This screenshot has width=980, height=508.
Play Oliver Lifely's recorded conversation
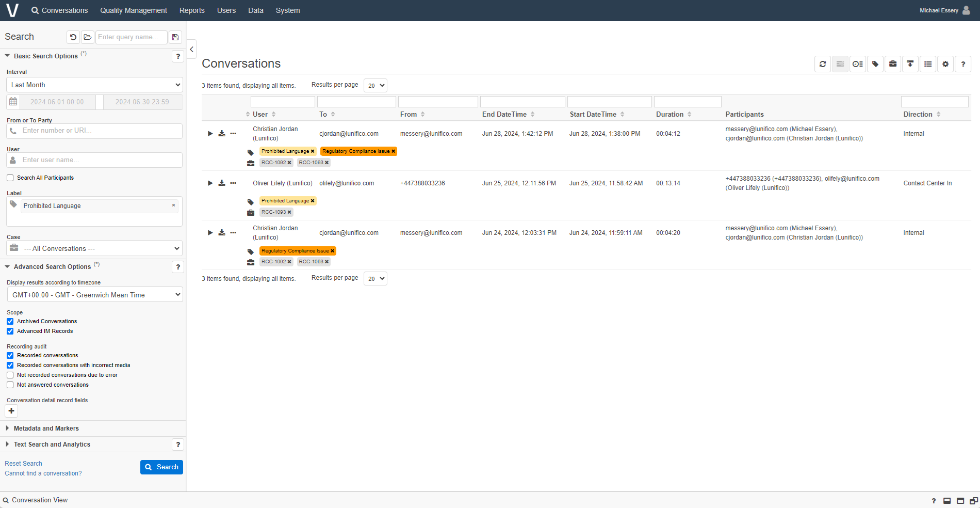pyautogui.click(x=210, y=183)
